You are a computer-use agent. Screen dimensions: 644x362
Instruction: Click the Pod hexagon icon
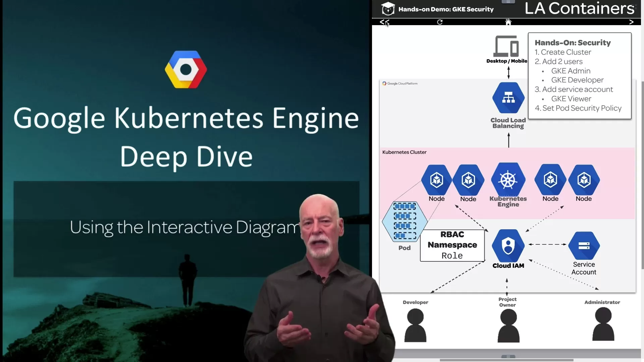tap(404, 222)
